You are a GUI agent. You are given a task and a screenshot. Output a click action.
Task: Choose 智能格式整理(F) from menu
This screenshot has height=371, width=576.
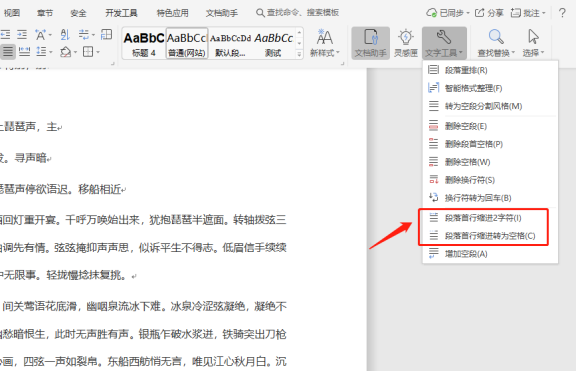tap(490, 88)
